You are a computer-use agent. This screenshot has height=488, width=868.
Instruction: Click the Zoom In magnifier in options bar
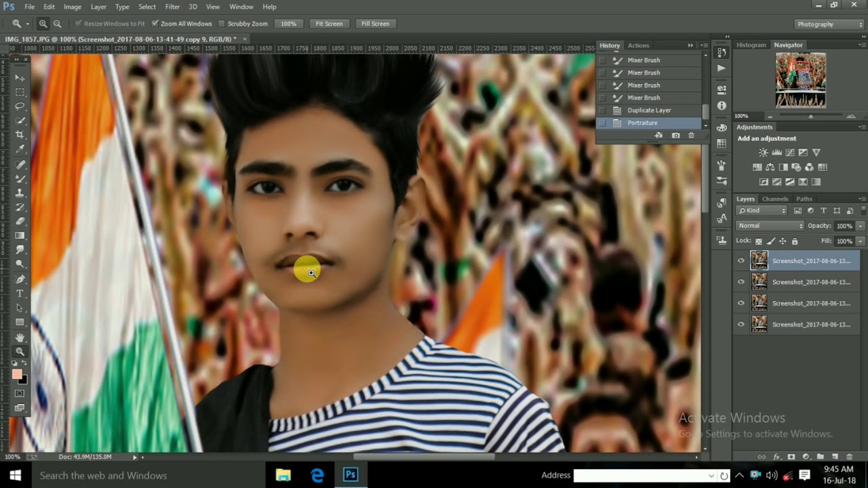[x=43, y=24]
